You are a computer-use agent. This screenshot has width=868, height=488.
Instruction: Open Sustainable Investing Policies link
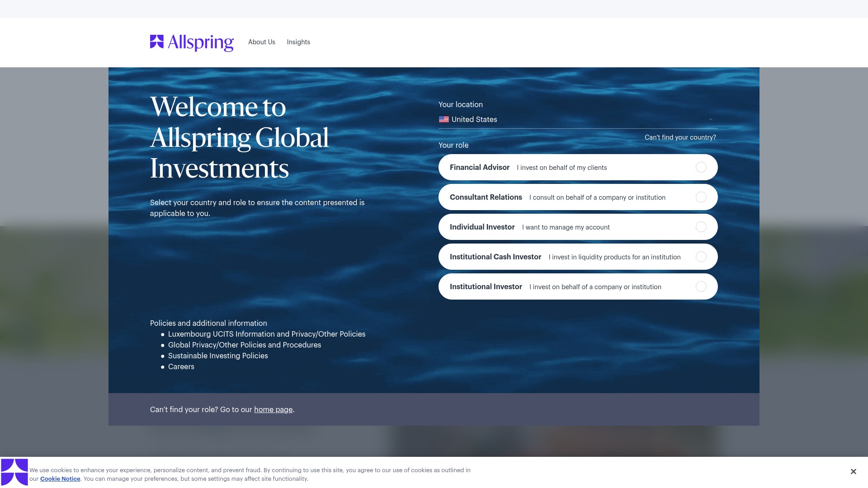pyautogui.click(x=218, y=356)
